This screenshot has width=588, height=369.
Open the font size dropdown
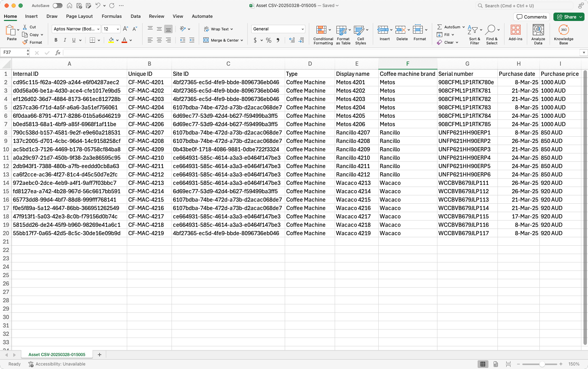[x=111, y=29]
